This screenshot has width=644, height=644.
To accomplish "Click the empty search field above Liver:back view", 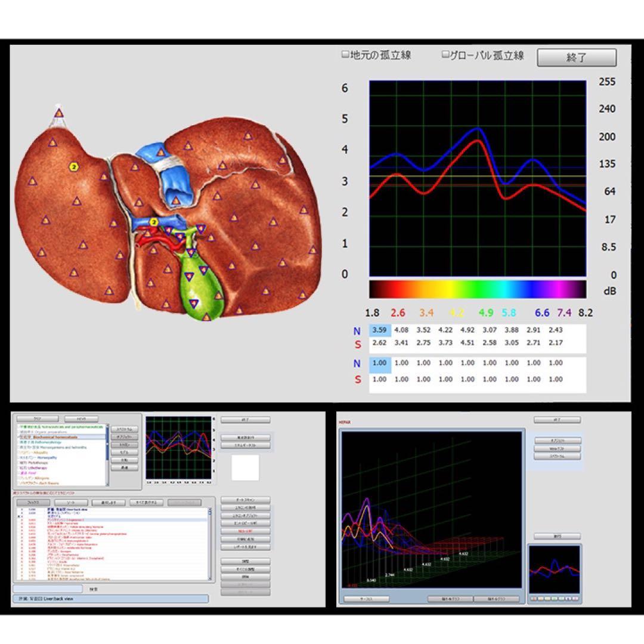I will [48, 589].
